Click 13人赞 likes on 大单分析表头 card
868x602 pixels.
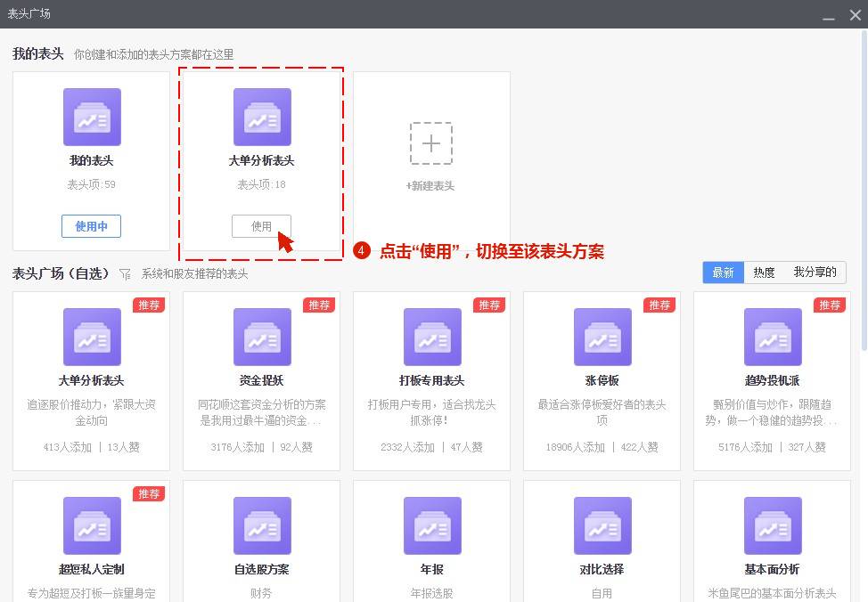point(124,447)
